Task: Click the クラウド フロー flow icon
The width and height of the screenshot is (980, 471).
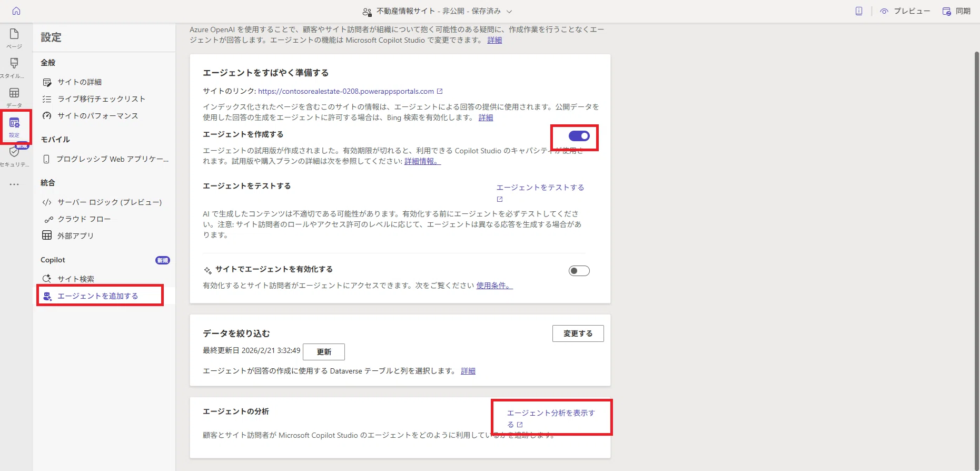Action: [x=48, y=220]
